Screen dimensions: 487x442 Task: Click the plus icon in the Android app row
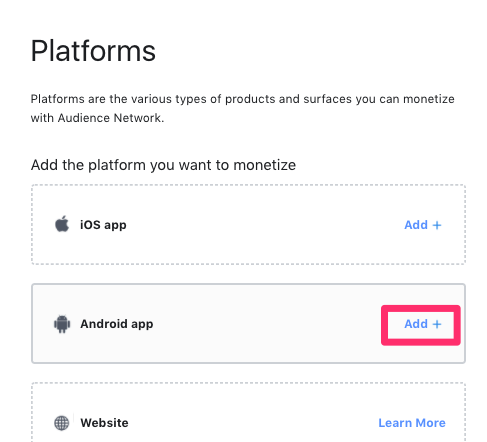[x=437, y=324]
